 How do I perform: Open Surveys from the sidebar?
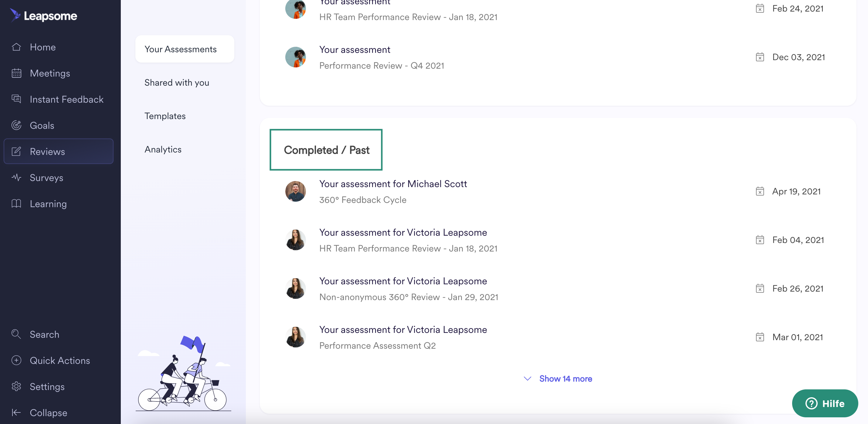coord(46,177)
